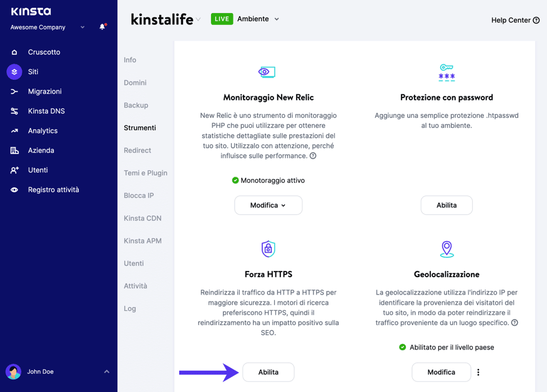Expand the John Doe user menu
The width and height of the screenshot is (547, 392).
106,372
